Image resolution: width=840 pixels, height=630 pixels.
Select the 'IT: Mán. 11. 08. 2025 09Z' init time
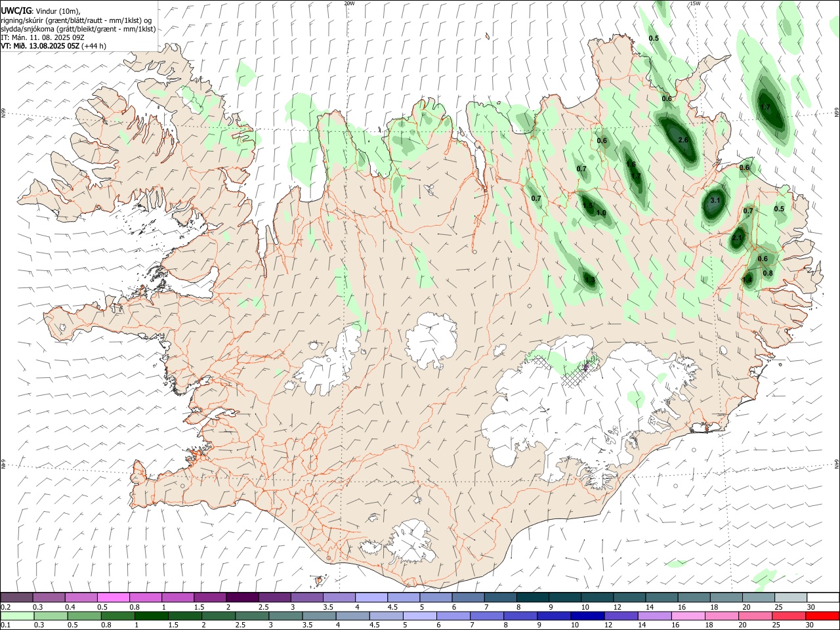[43, 37]
